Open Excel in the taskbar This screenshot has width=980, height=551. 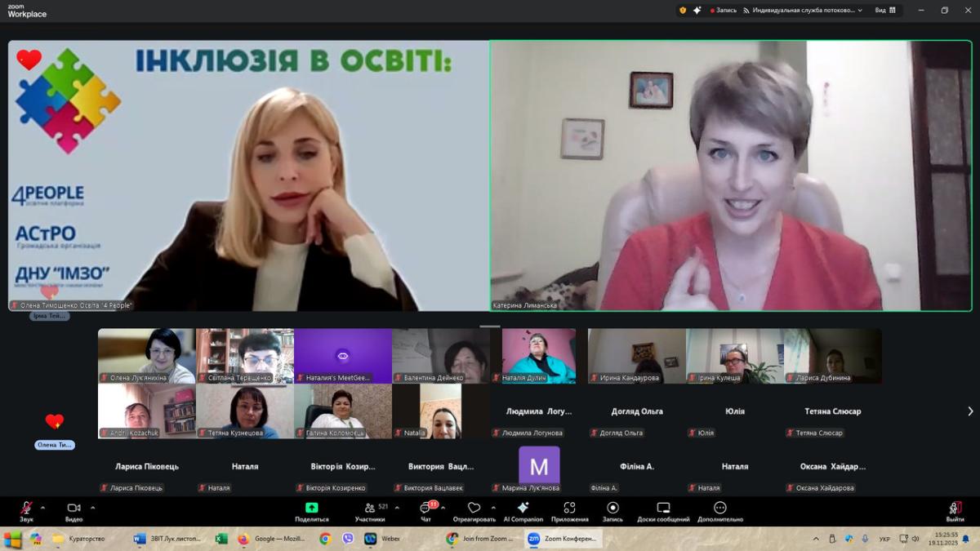[220, 539]
